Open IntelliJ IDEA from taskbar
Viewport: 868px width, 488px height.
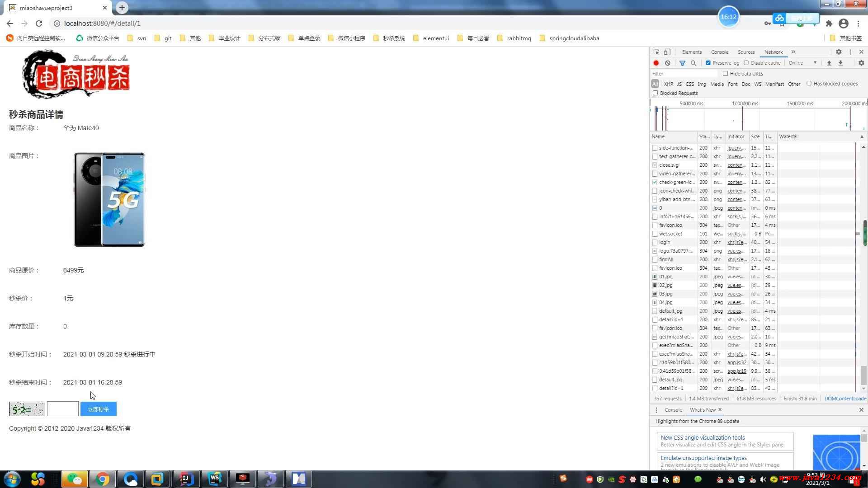[186, 479]
